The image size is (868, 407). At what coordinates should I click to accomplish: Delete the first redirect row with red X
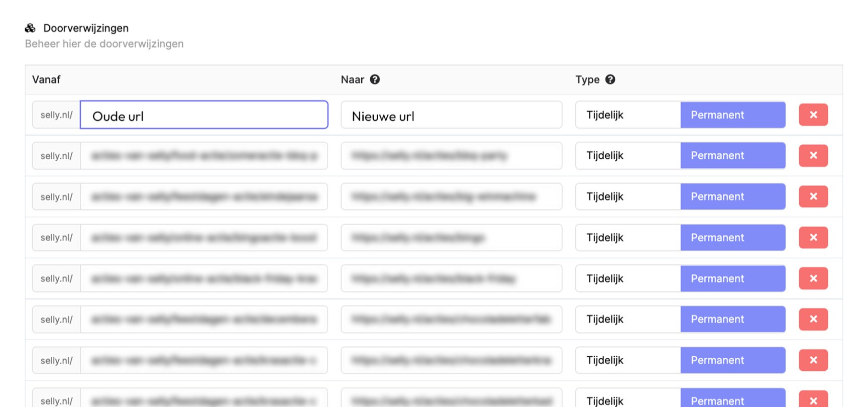tap(813, 115)
